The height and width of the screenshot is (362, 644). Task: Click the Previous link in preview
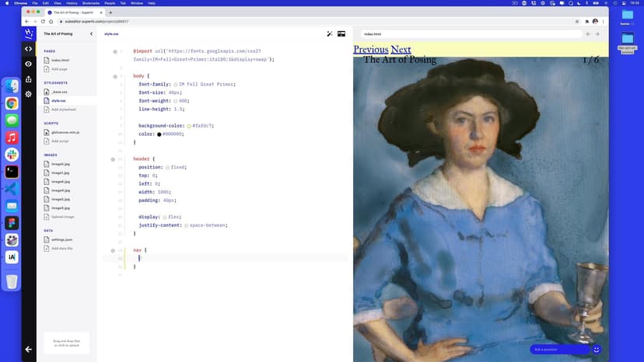(x=371, y=50)
